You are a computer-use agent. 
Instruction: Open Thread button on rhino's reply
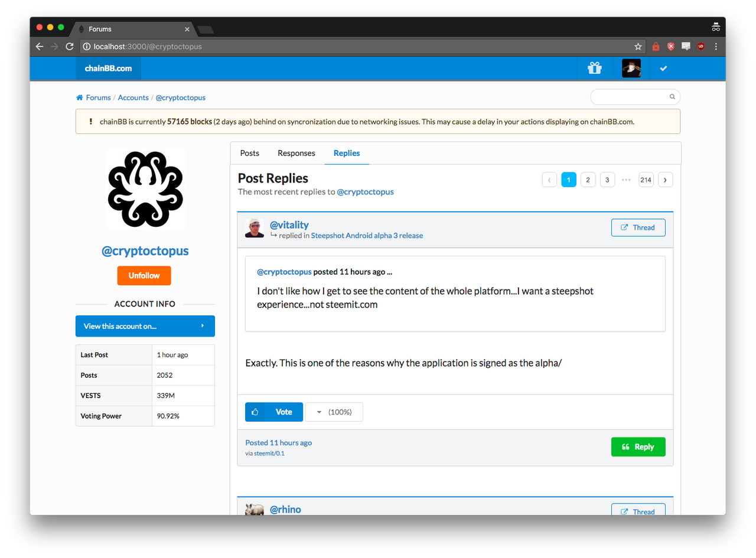pyautogui.click(x=638, y=510)
